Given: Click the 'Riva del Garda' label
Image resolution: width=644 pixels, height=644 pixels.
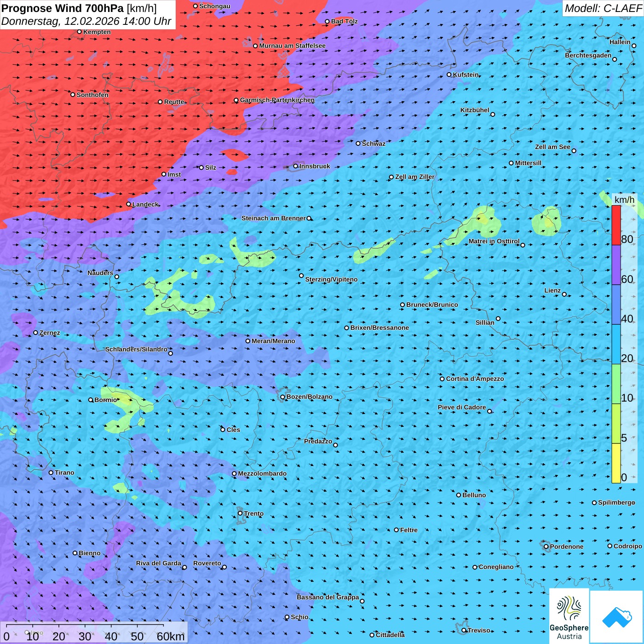Looking at the screenshot, I should (158, 563).
